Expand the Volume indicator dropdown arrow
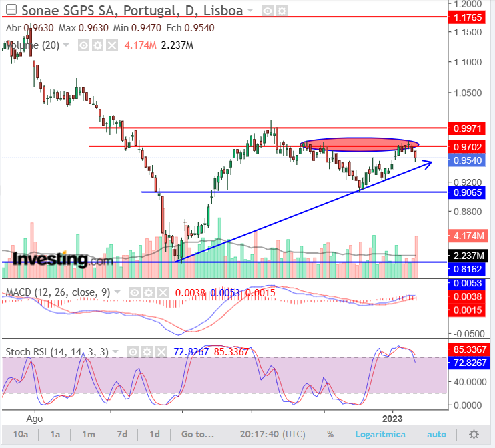This screenshot has width=495, height=448. (x=66, y=45)
